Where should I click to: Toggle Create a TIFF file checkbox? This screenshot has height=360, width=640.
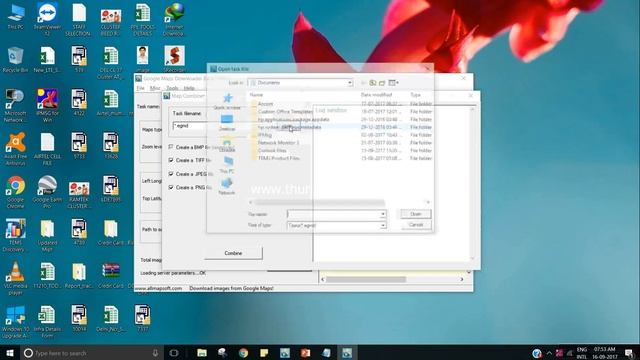coord(171,160)
